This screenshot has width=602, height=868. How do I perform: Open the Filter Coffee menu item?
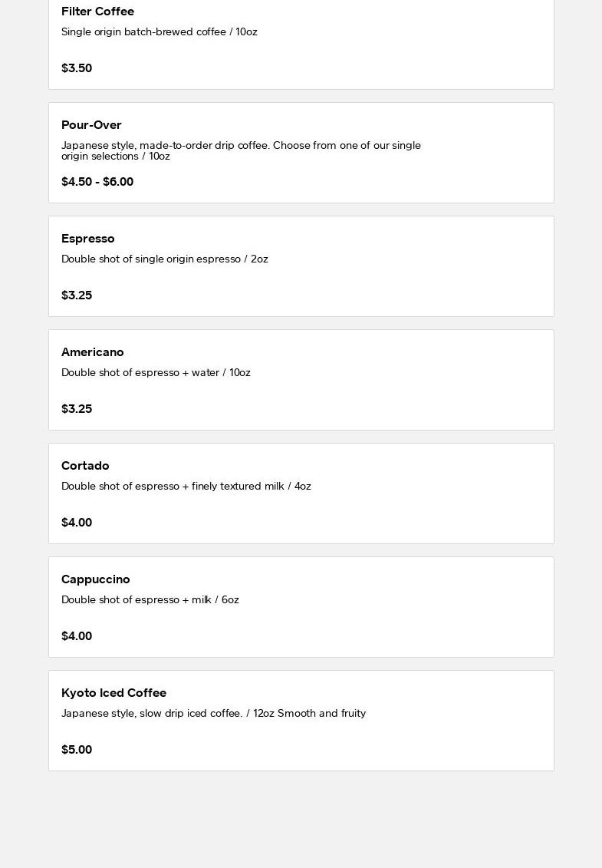pyautogui.click(x=97, y=12)
